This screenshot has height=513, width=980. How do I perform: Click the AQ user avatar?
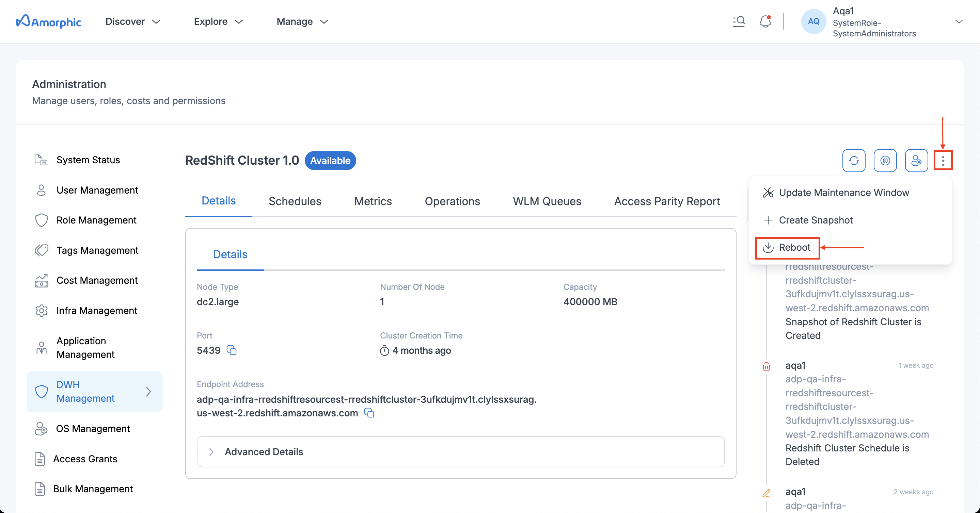tap(813, 21)
